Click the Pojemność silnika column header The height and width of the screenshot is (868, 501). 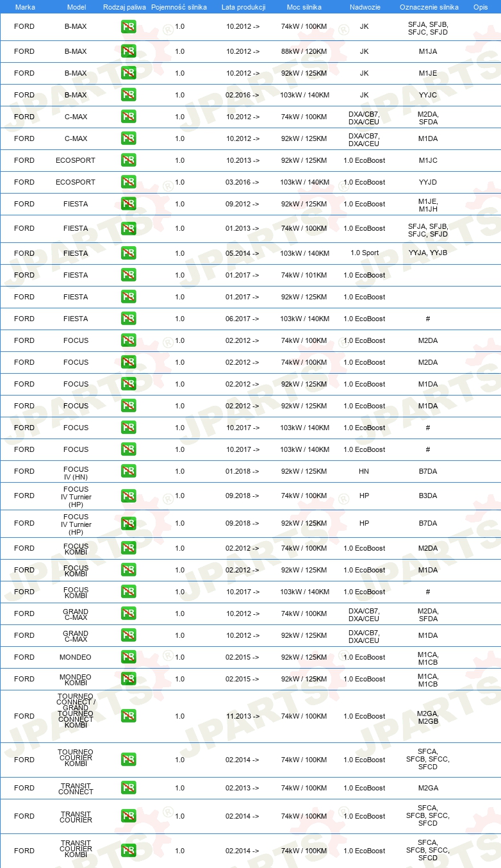[179, 7]
